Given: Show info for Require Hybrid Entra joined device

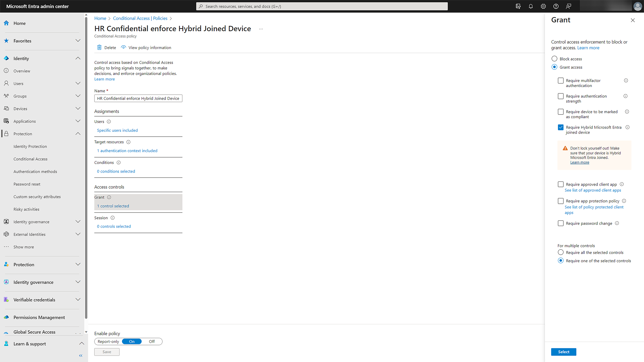Looking at the screenshot, I should tap(627, 127).
